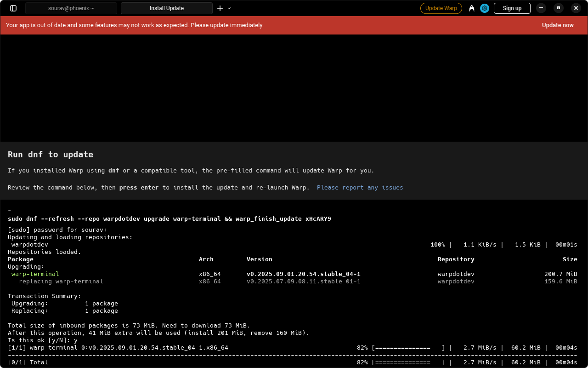The image size is (588, 368).
Task: Click the Warp logo in the title bar
Action: pyautogui.click(x=472, y=8)
